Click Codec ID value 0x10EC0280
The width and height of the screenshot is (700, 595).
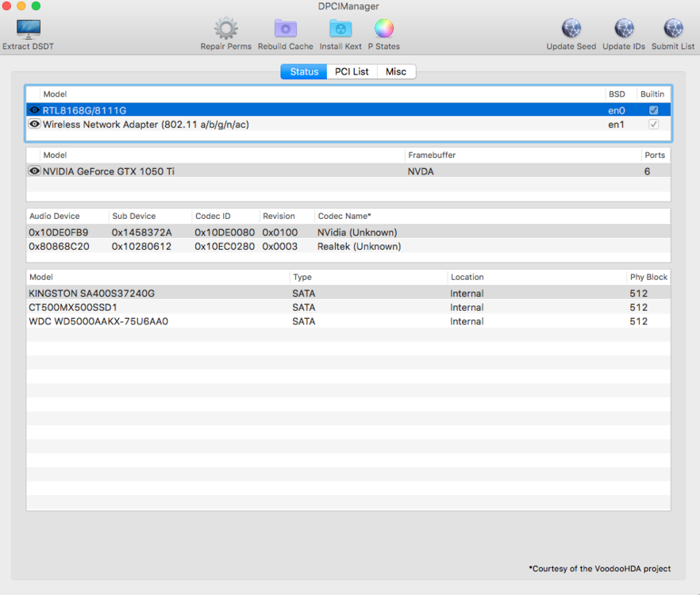[x=225, y=247]
